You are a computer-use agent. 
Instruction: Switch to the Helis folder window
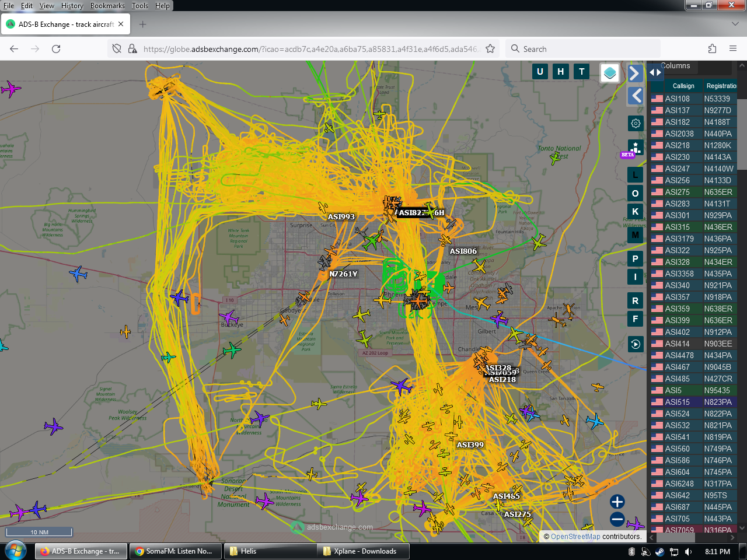coord(271,551)
